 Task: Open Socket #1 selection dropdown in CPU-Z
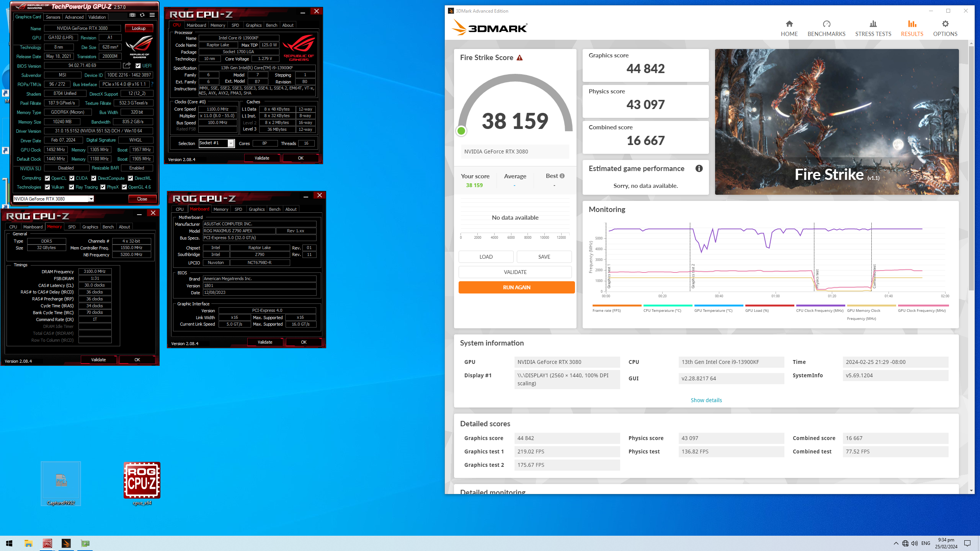(231, 143)
